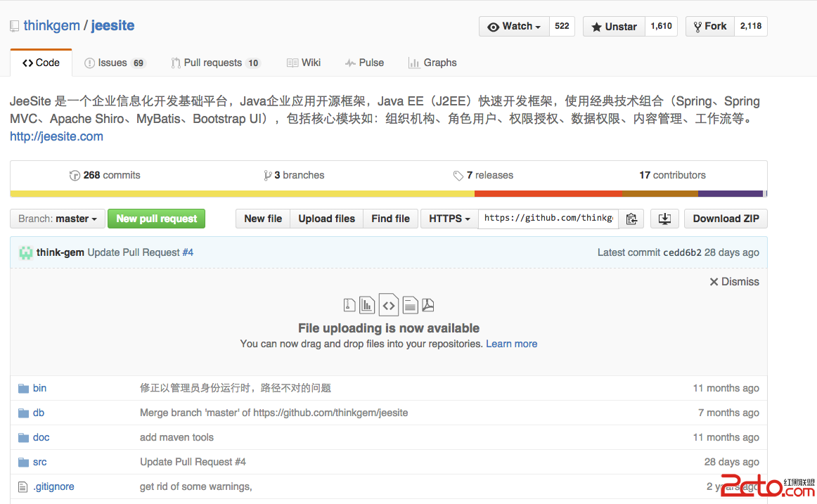Open the db folder
This screenshot has width=817, height=504.
pyautogui.click(x=39, y=413)
